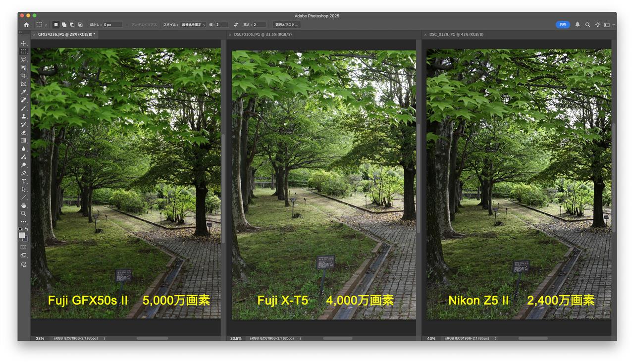This screenshot has width=634, height=364.
Task: Select the Type tool
Action: click(23, 182)
